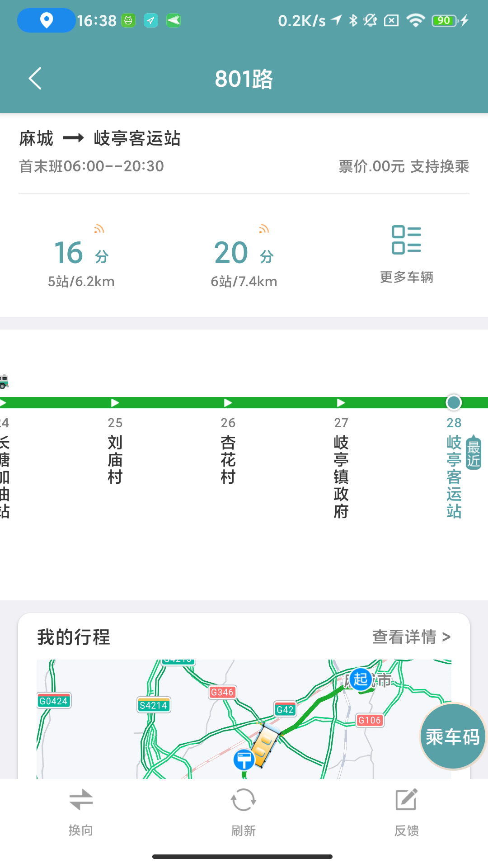Refresh the bus arrival data
The height and width of the screenshot is (868, 488).
[244, 800]
